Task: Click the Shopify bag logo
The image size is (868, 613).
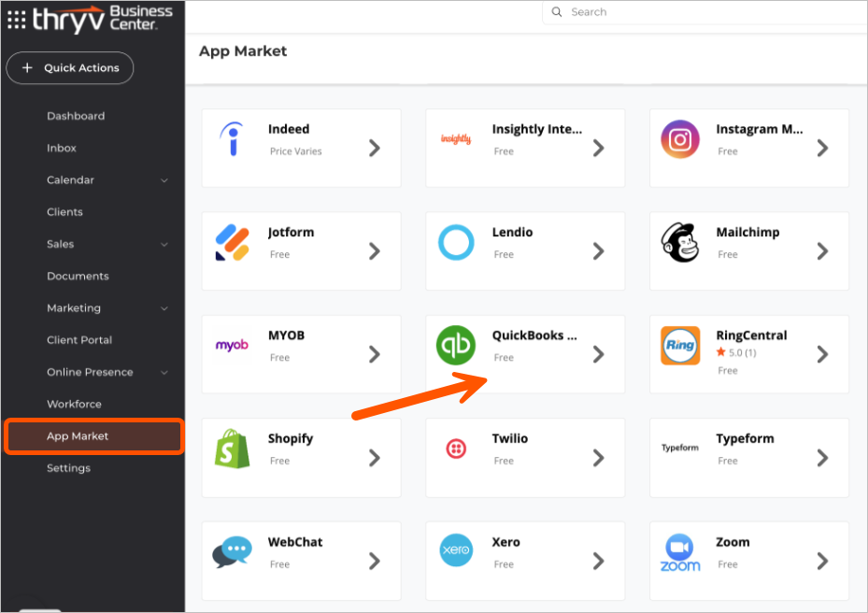Action: (x=233, y=449)
